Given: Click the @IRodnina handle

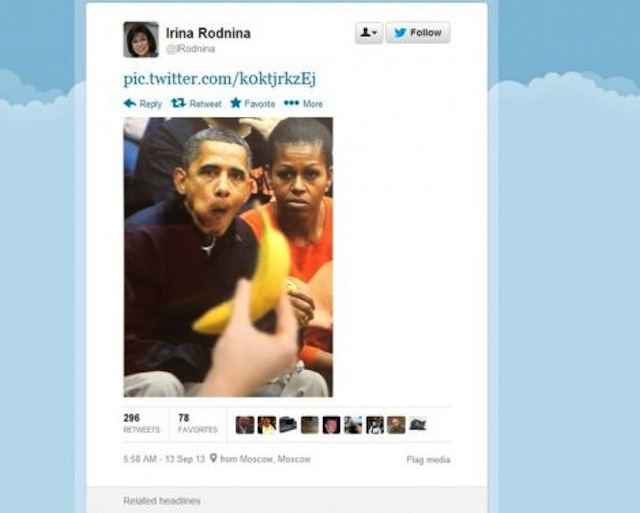Looking at the screenshot, I should pos(190,49).
